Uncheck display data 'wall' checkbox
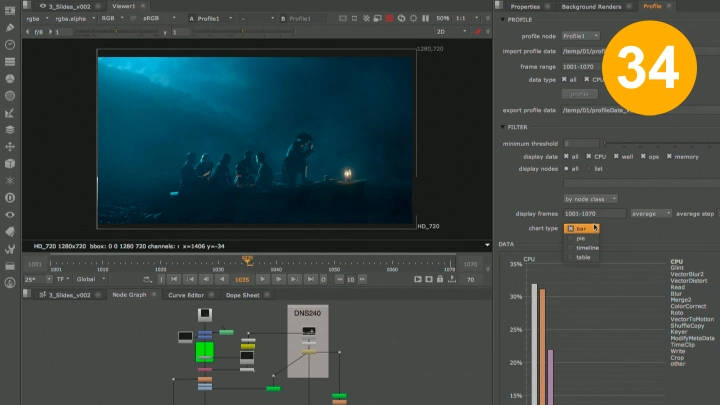The image size is (720, 405). click(x=616, y=157)
